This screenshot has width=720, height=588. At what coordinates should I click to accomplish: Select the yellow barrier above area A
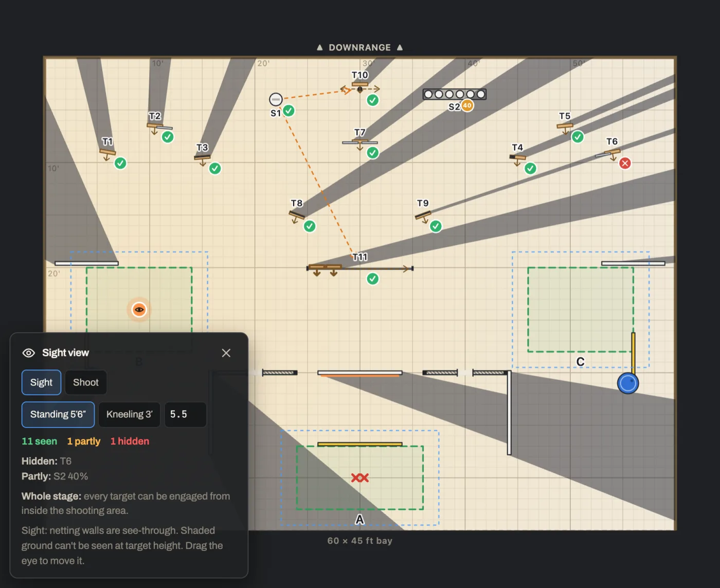(x=360, y=444)
